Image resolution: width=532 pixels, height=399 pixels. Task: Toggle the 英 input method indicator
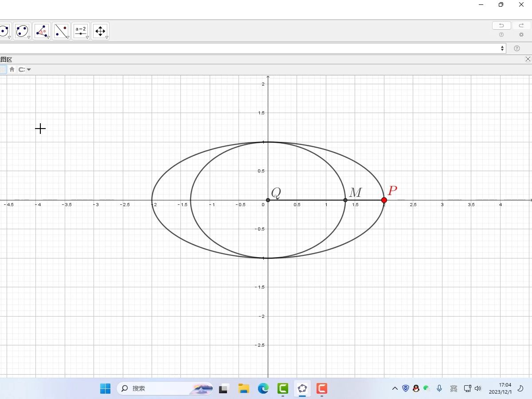pyautogui.click(x=454, y=388)
